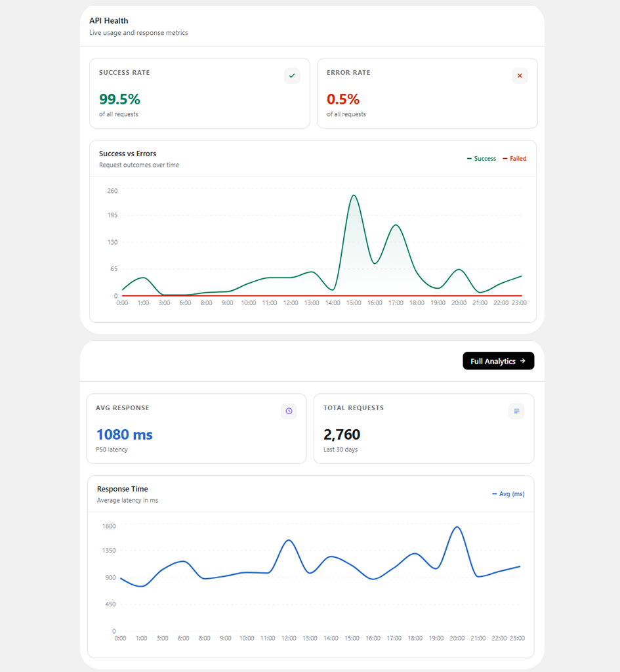
Task: Click the 1800 y-axis label
Action: [109, 526]
